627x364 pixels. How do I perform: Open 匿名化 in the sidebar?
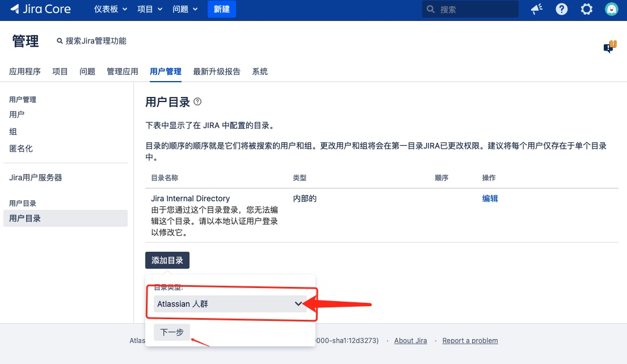tap(21, 149)
